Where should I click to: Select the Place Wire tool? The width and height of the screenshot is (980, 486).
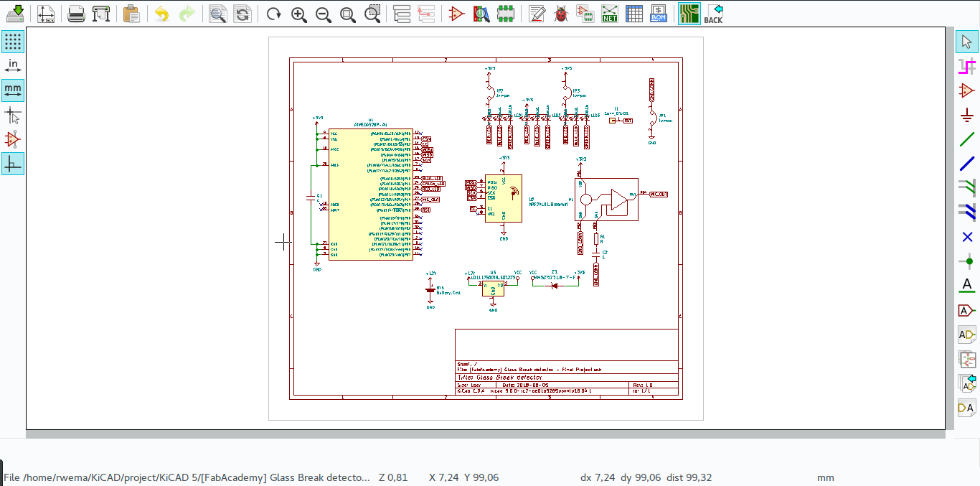click(968, 139)
